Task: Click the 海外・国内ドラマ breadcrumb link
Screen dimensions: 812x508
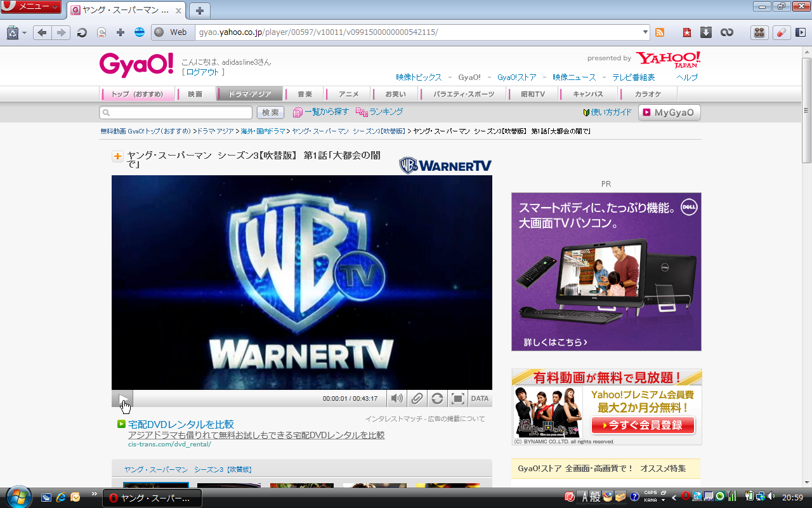Action: click(263, 131)
